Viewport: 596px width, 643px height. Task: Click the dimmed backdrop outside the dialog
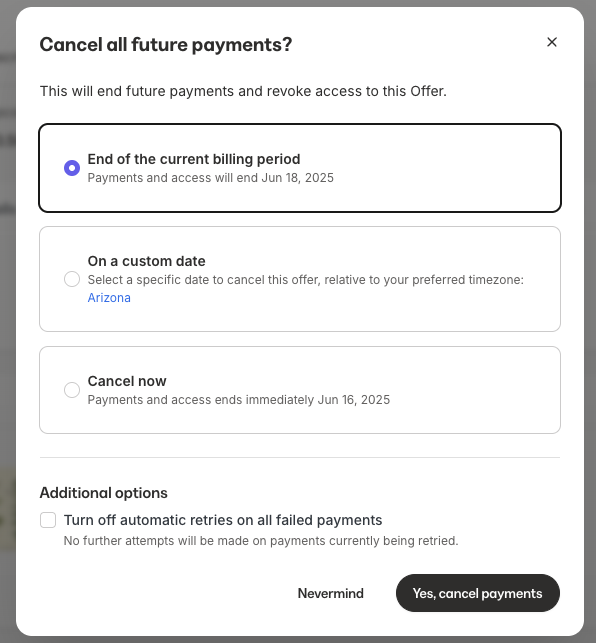7,328
